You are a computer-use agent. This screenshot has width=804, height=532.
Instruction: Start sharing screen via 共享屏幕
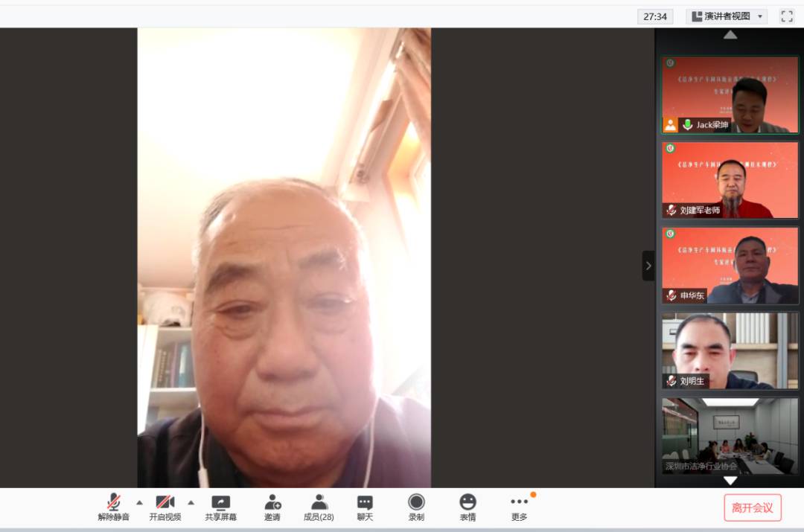(x=221, y=507)
